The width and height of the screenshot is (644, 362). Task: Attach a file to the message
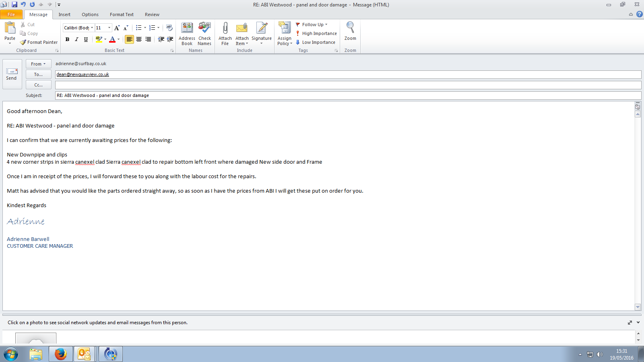pyautogui.click(x=225, y=34)
